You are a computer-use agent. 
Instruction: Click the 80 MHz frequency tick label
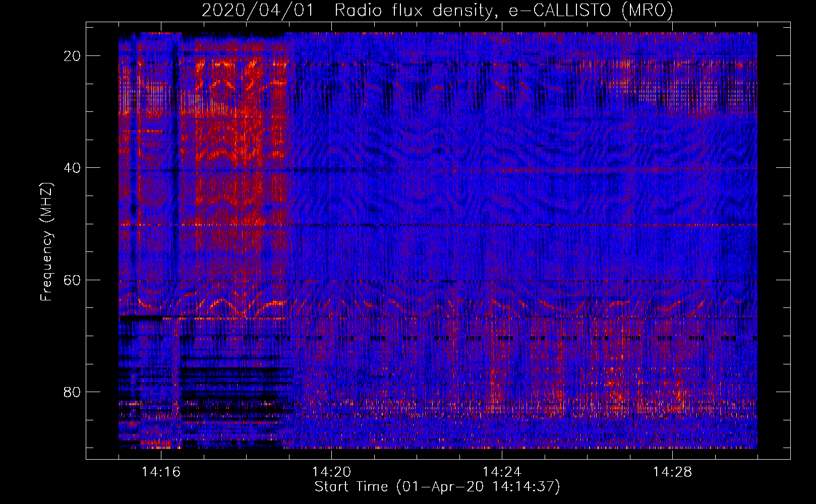pyautogui.click(x=72, y=392)
